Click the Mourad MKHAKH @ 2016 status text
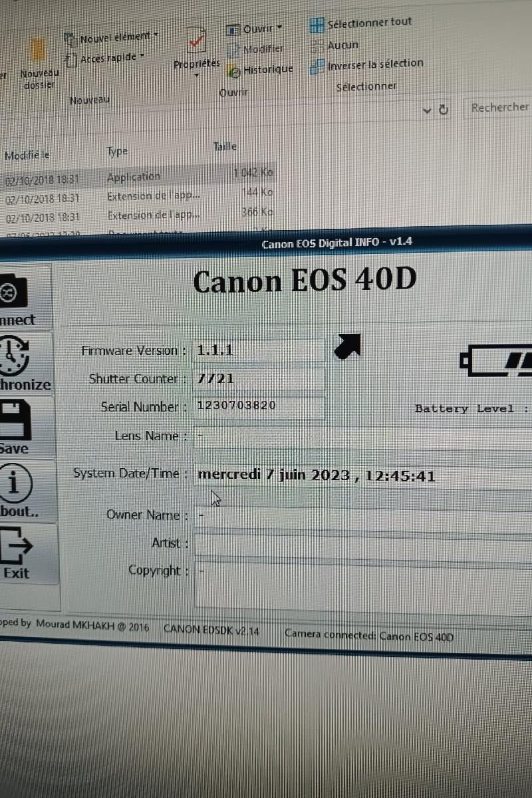Image resolution: width=532 pixels, height=798 pixels. (x=92, y=626)
